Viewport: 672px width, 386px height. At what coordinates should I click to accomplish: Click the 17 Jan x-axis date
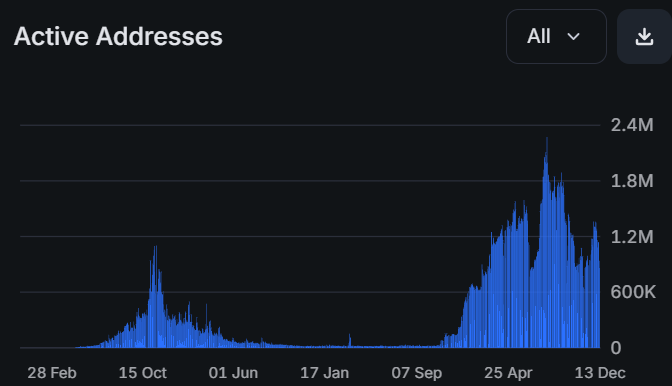[324, 373]
